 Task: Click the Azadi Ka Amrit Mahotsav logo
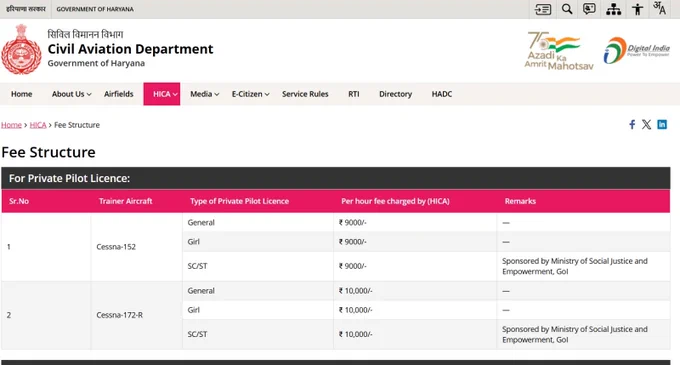pos(559,51)
